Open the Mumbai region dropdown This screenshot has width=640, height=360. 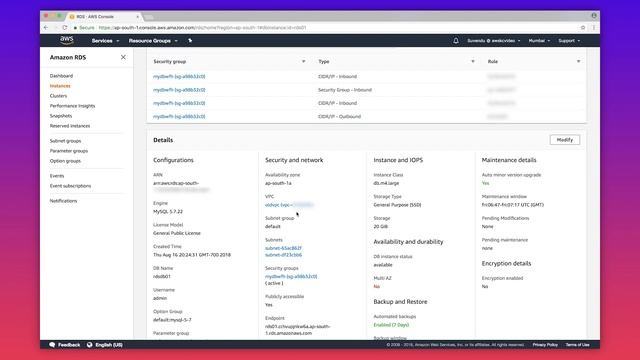point(539,41)
